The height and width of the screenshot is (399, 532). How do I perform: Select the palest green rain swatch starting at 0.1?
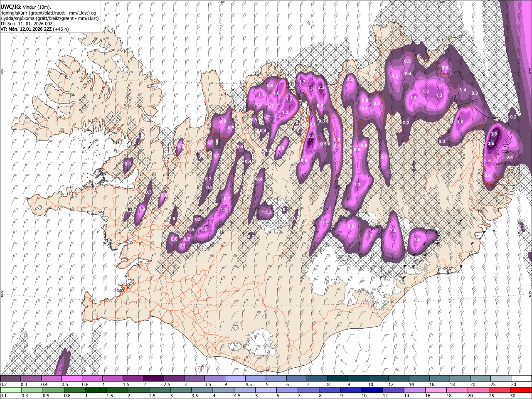pos(10,390)
